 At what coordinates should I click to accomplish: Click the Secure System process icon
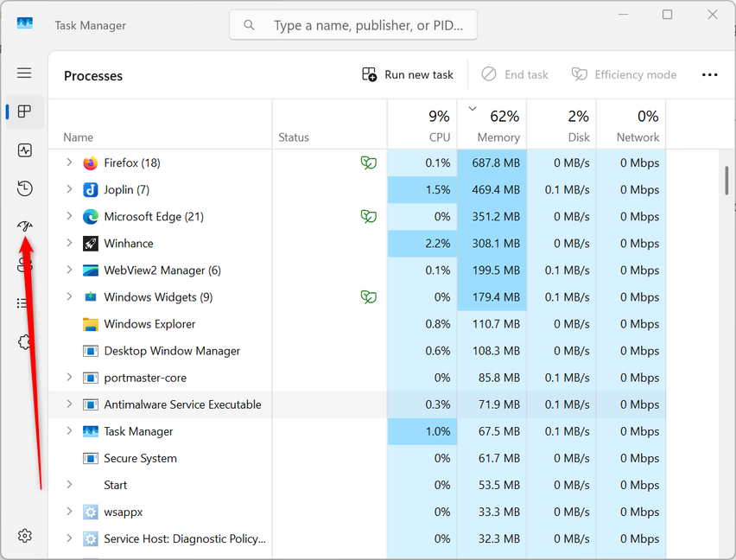point(90,458)
